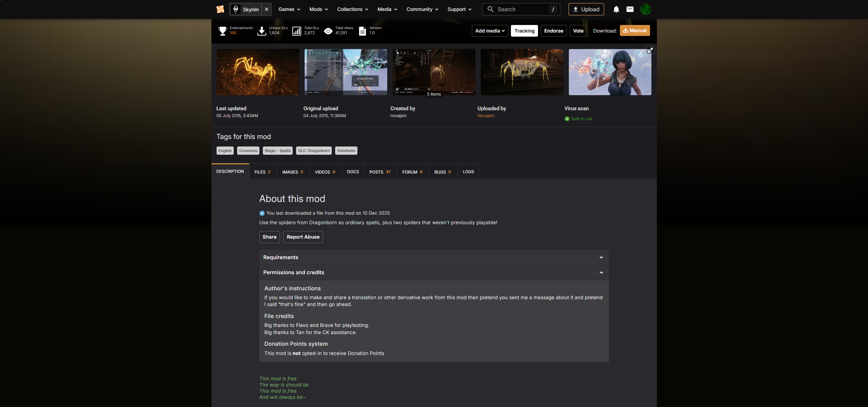Click the Nexus Mods home logo
The height and width of the screenshot is (407, 868).
pyautogui.click(x=220, y=9)
